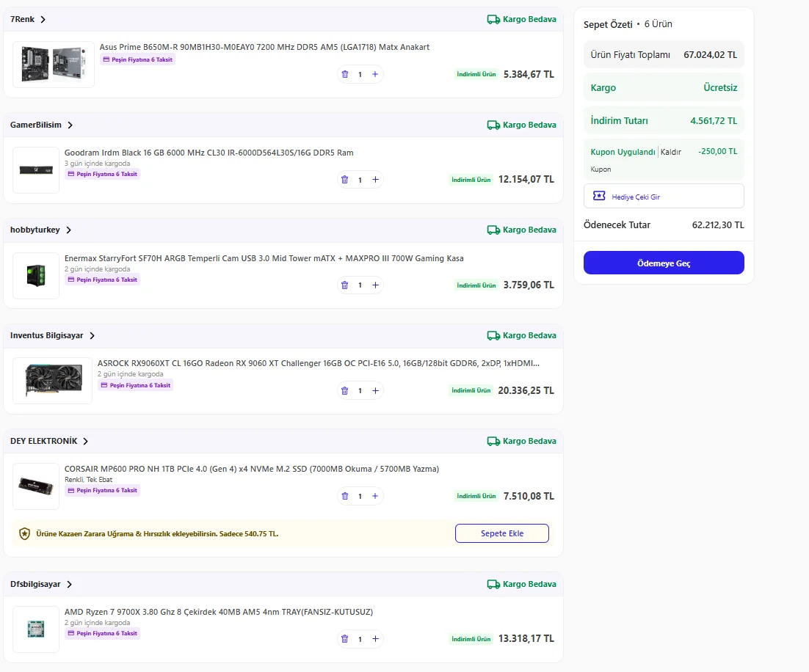Click Kargo Bedava truck icon for 7Renk
The height and width of the screenshot is (672, 809).
pyautogui.click(x=493, y=20)
